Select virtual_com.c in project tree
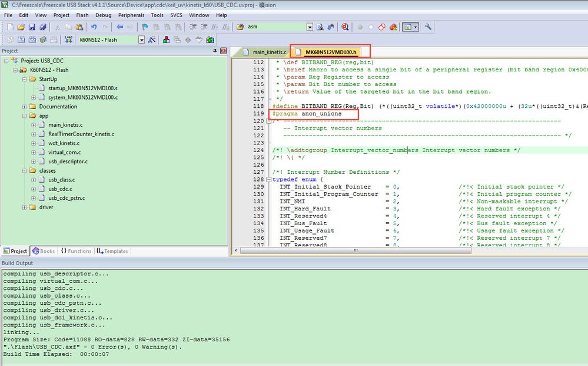Image resolution: width=588 pixels, height=366 pixels. [65, 153]
